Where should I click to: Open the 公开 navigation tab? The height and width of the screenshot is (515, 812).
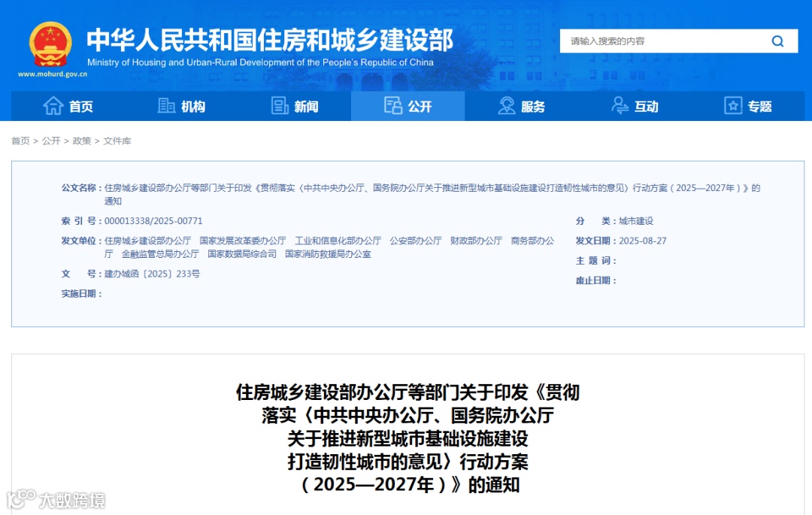pyautogui.click(x=408, y=106)
